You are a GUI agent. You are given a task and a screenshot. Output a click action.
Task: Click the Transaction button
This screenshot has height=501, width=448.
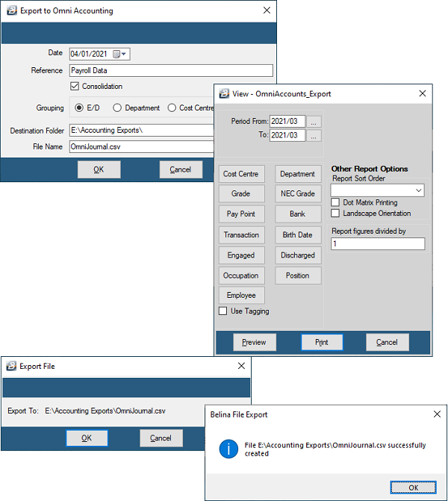pyautogui.click(x=242, y=235)
